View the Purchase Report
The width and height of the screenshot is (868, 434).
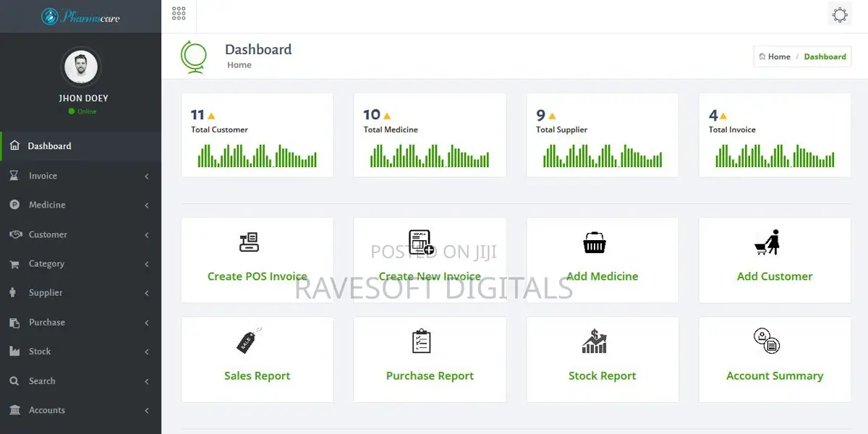tap(430, 376)
